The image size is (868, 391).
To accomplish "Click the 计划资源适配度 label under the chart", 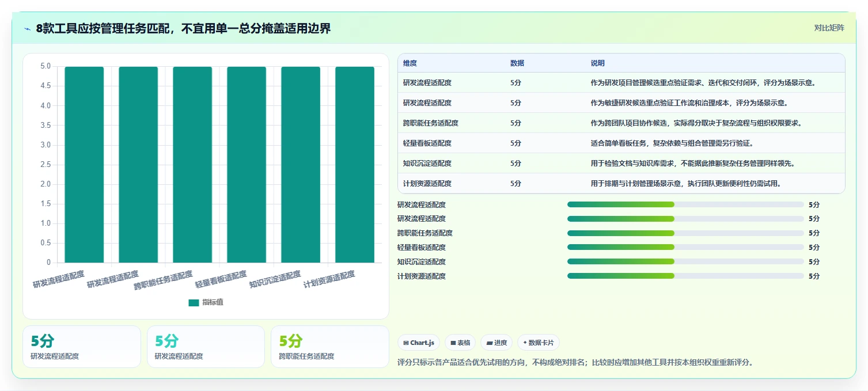I will (329, 279).
